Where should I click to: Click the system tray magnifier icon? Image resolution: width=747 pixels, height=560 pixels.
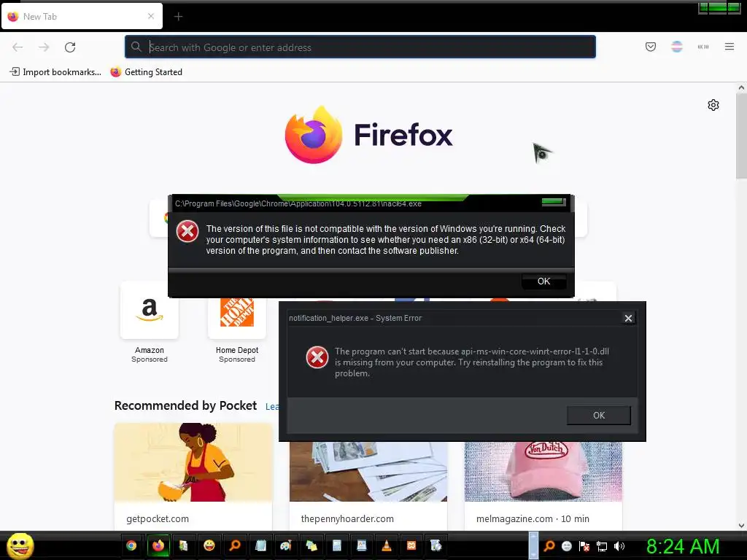549,546
